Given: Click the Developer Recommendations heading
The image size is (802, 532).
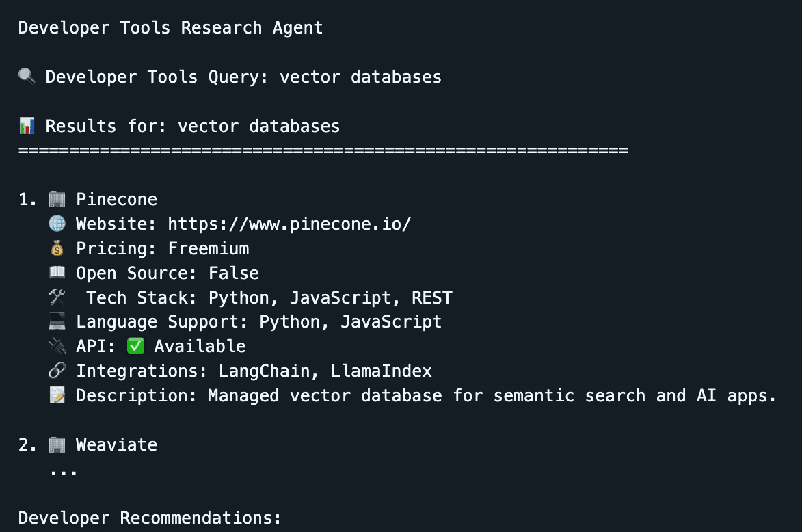Looking at the screenshot, I should (150, 518).
